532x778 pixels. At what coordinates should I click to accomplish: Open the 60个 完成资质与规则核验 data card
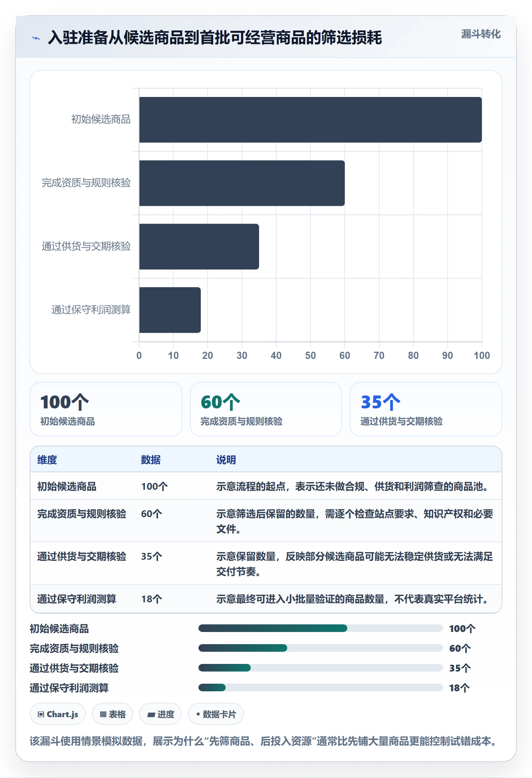click(x=266, y=409)
